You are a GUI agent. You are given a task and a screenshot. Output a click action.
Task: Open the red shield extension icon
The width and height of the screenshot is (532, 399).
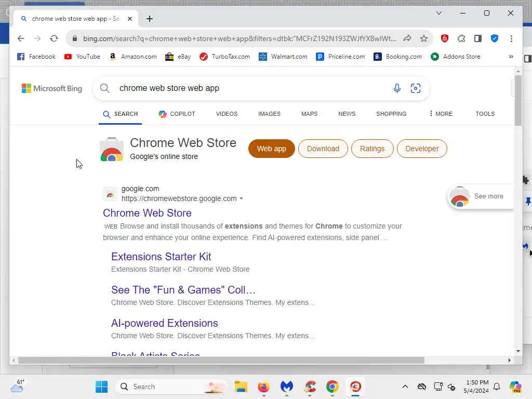tap(445, 38)
